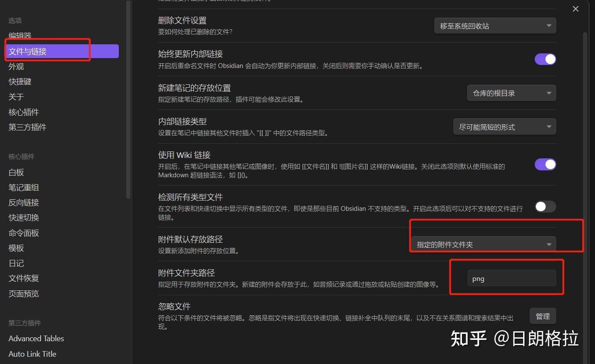Select the 核心插件 settings tab
Image resolution: width=595 pixels, height=364 pixels.
[x=23, y=112]
